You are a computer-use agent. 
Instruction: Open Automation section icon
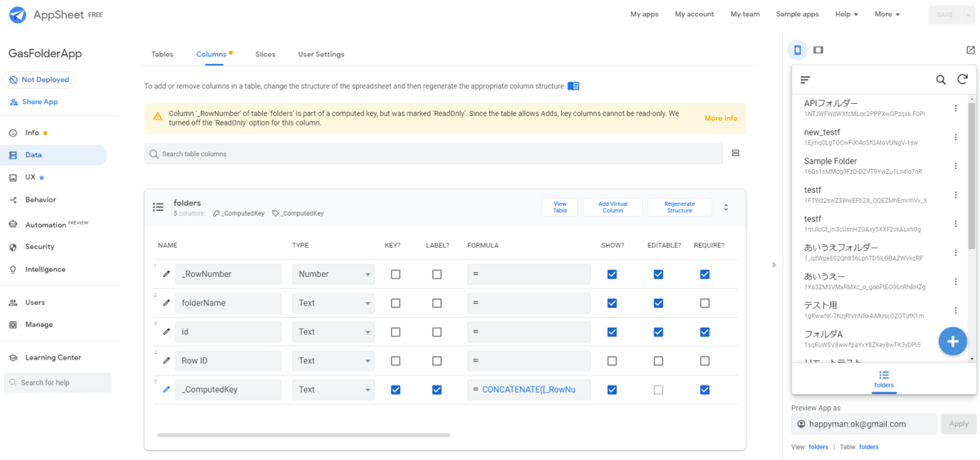tap(13, 225)
